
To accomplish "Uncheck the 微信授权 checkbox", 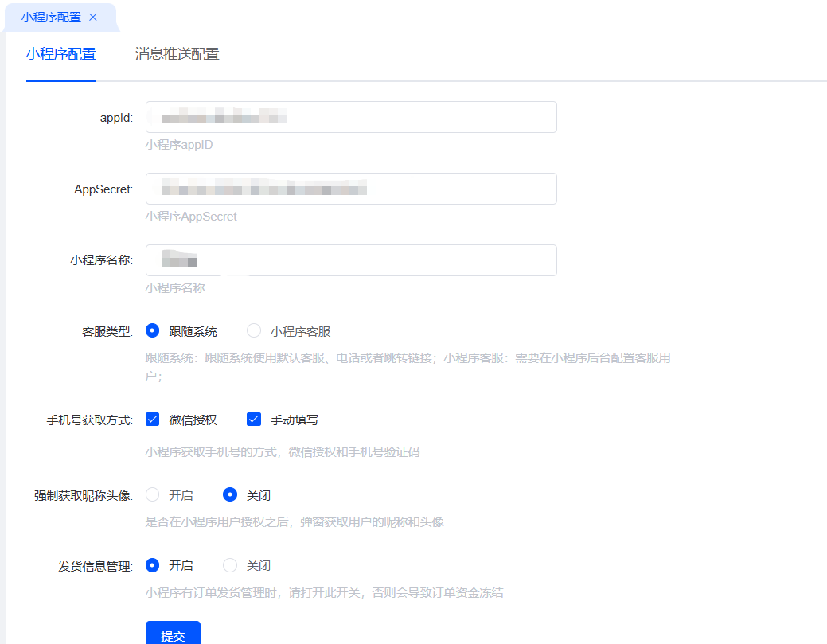I will point(153,420).
